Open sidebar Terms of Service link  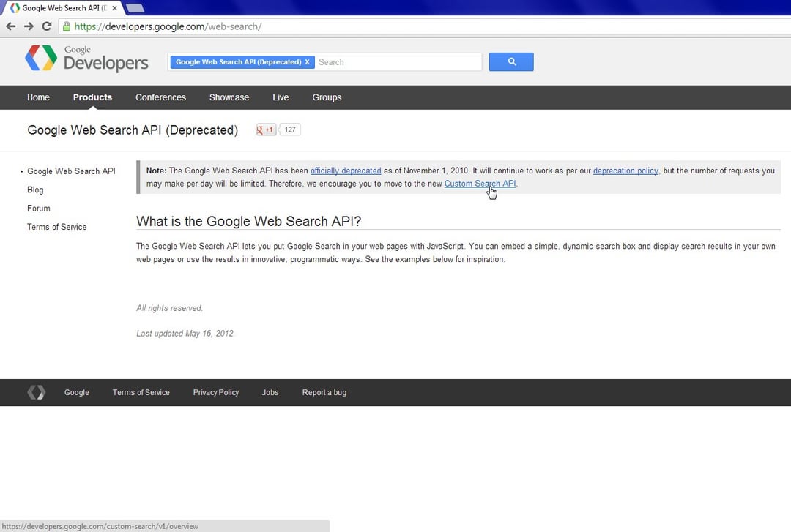[x=56, y=227]
